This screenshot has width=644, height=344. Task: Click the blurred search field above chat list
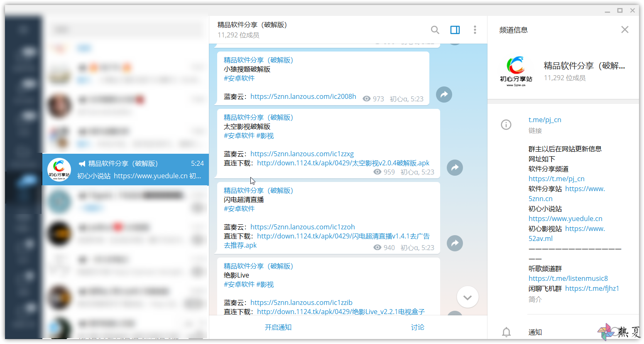128,29
